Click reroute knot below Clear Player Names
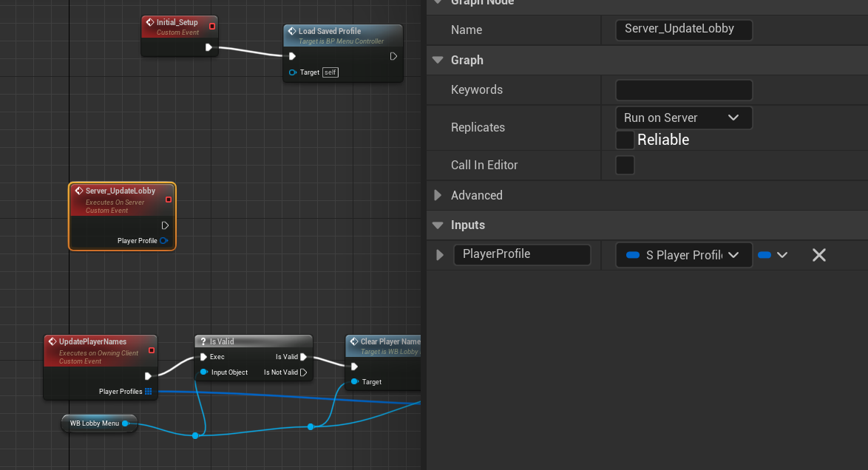868x470 pixels. 311,427
